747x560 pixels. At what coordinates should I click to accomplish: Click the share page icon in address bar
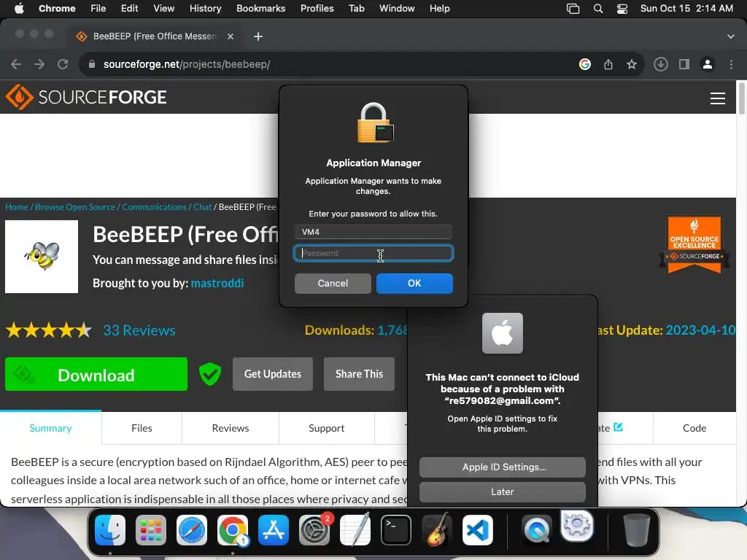pos(608,64)
